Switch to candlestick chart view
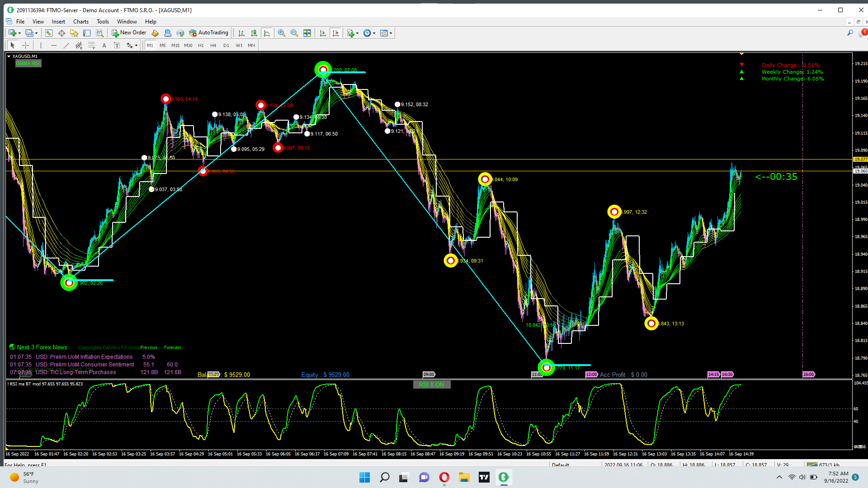This screenshot has height=488, width=868. [x=254, y=33]
